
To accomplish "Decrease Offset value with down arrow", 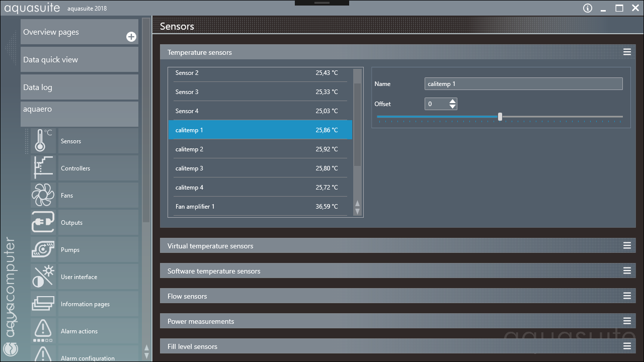I will 453,107.
